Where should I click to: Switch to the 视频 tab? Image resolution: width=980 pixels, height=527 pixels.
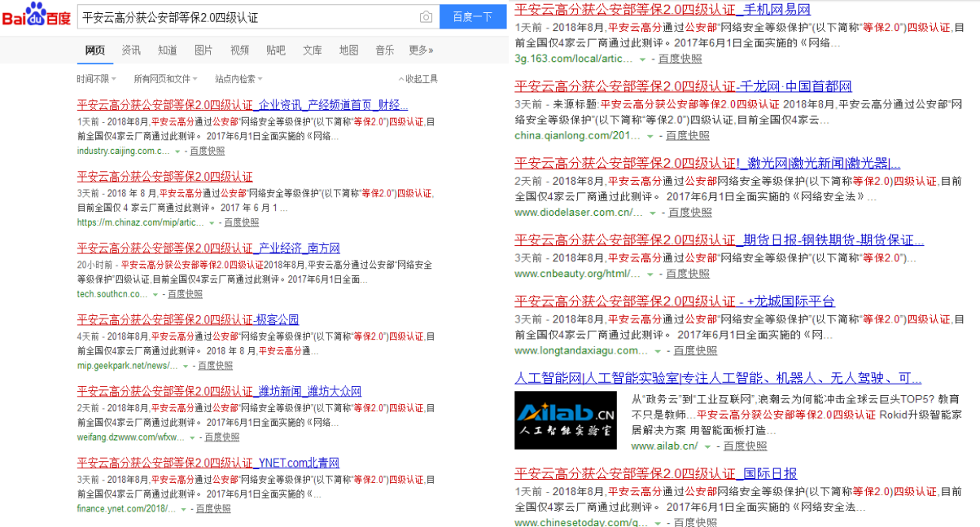pos(239,51)
